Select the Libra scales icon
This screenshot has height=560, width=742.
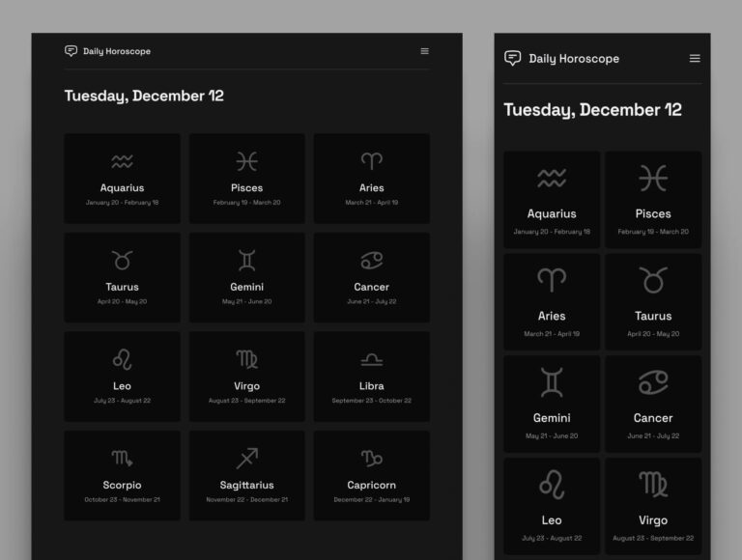[x=371, y=360]
